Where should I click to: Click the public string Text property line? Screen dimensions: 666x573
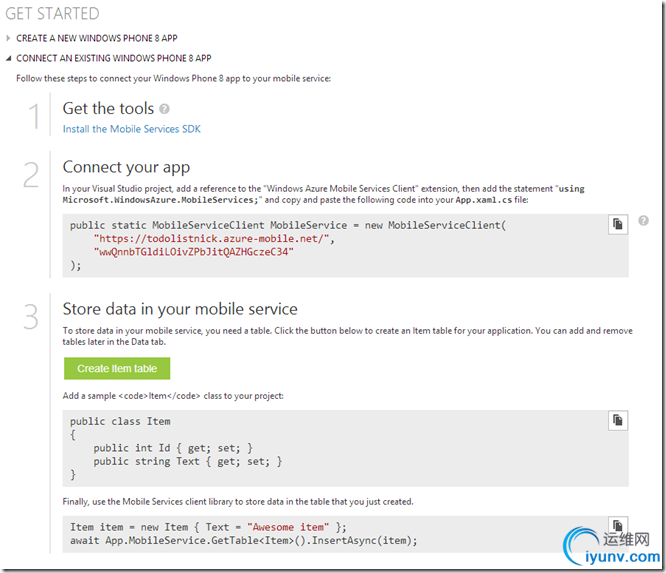188,461
